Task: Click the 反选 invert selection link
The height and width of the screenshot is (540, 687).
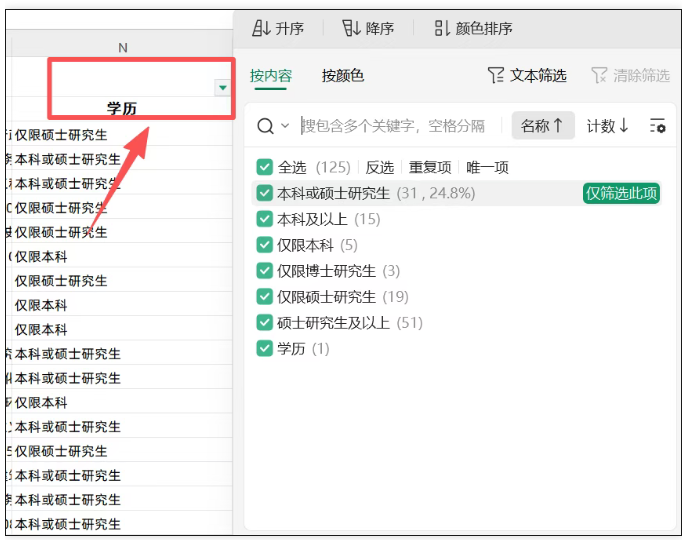Action: [x=379, y=167]
